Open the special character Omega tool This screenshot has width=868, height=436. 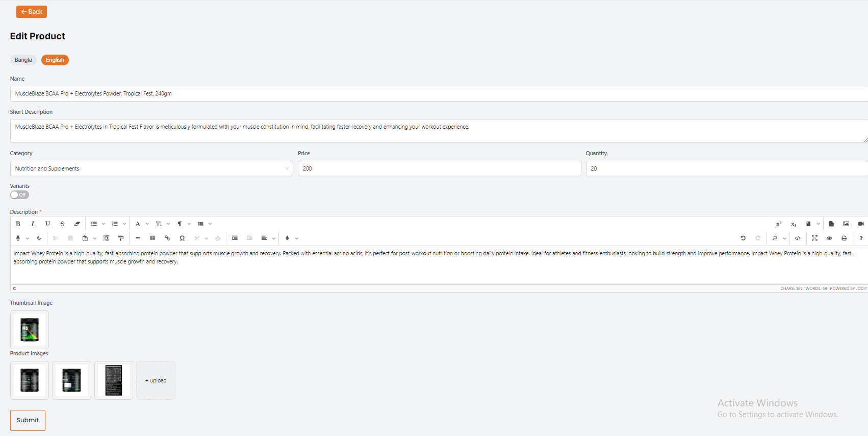tap(182, 238)
